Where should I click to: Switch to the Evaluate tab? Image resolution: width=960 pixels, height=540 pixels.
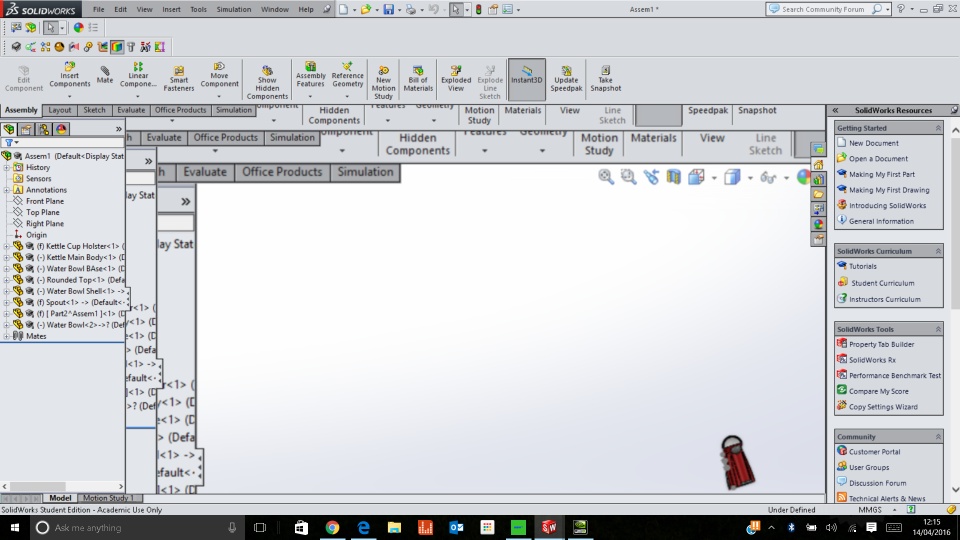click(x=131, y=110)
